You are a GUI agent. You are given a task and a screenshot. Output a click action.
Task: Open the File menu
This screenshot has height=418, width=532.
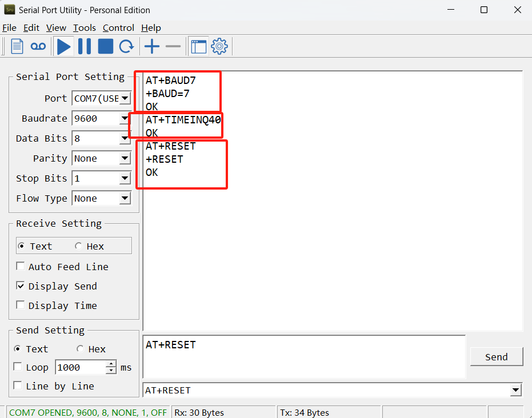tap(9, 28)
